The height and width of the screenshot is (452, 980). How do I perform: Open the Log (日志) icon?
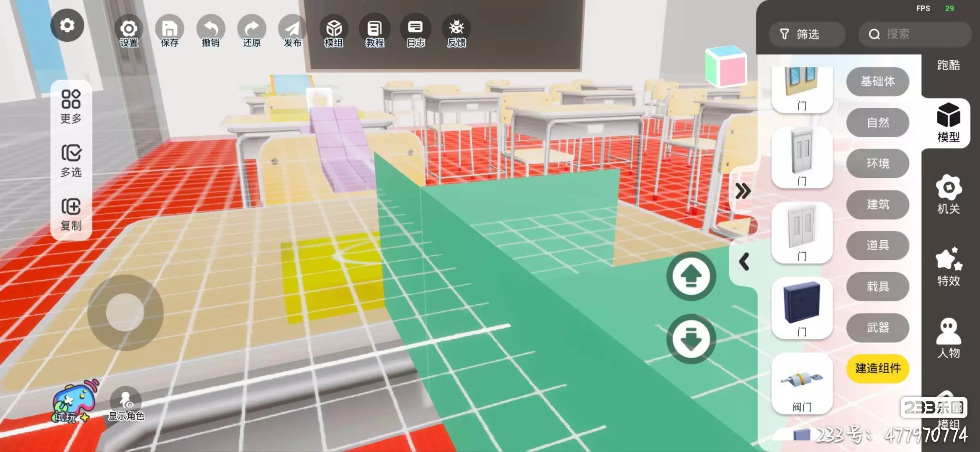[x=415, y=30]
